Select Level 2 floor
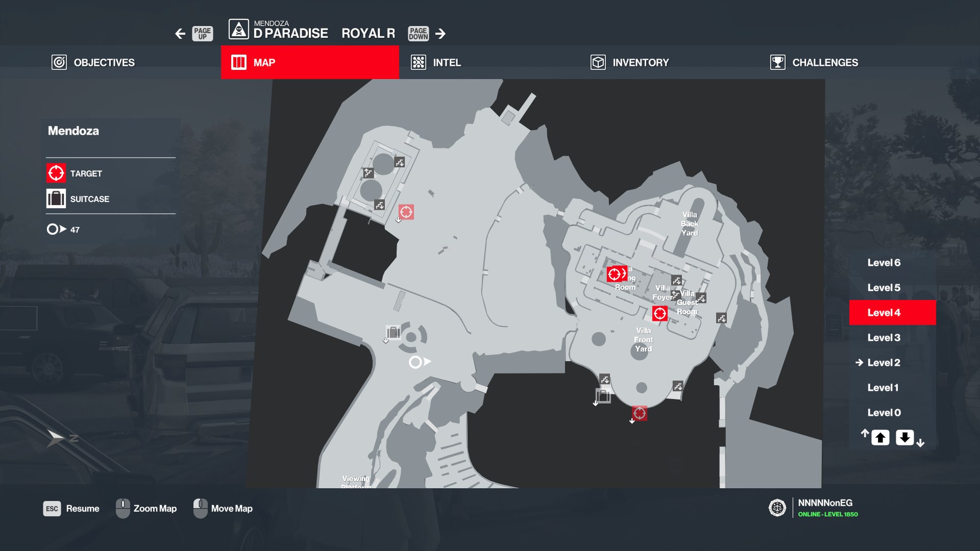This screenshot has width=980, height=551. point(892,363)
